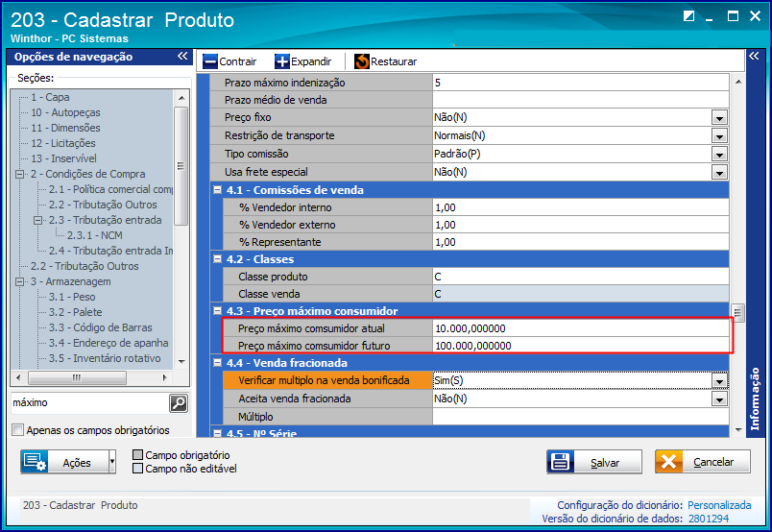The height and width of the screenshot is (532, 772).
Task: Open Verificar multiplo na venda bonificada dropdown
Action: tap(719, 381)
